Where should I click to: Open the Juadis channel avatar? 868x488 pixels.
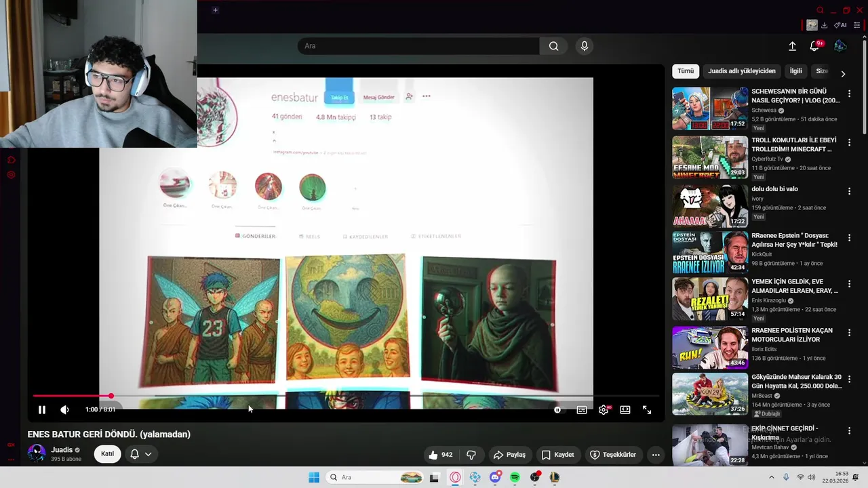37,453
